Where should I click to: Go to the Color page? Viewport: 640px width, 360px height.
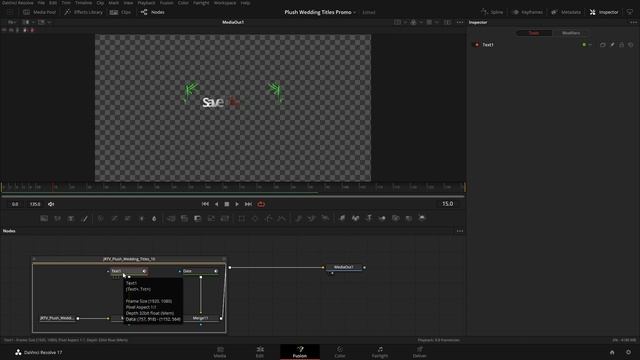(340, 352)
